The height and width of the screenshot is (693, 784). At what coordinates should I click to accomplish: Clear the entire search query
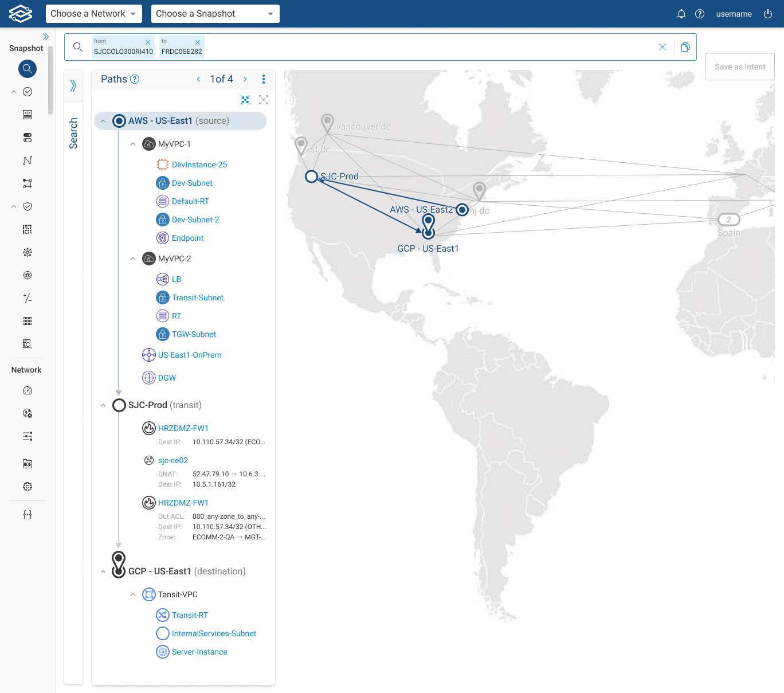point(662,47)
